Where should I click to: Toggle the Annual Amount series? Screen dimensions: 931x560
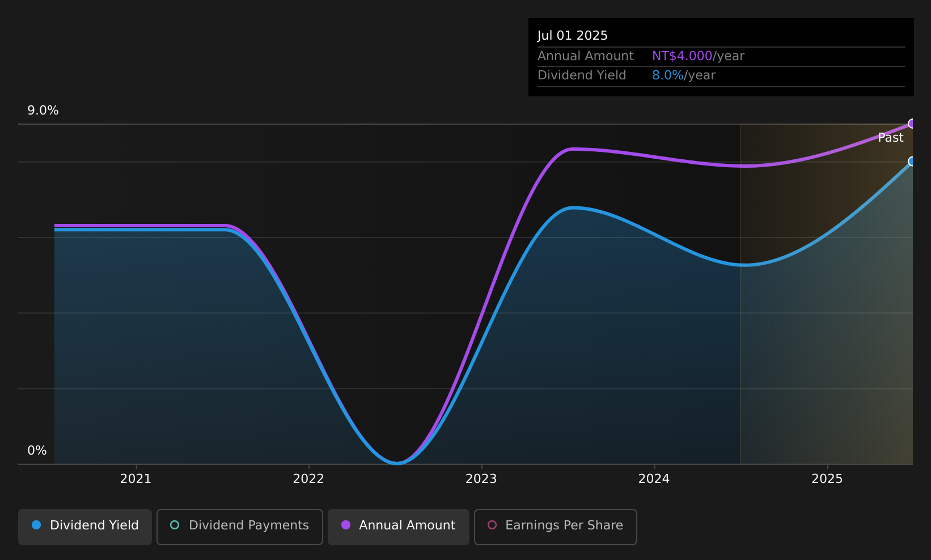tap(399, 527)
